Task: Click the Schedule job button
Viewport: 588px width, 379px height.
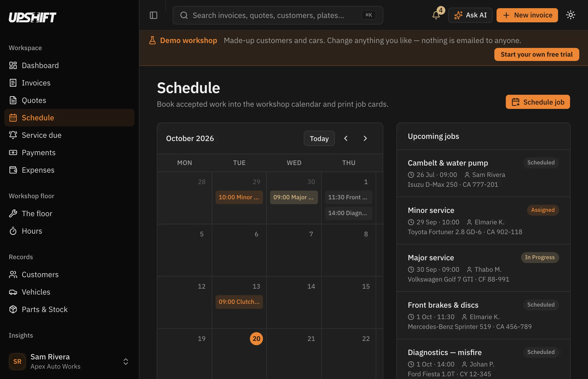Action: point(538,102)
